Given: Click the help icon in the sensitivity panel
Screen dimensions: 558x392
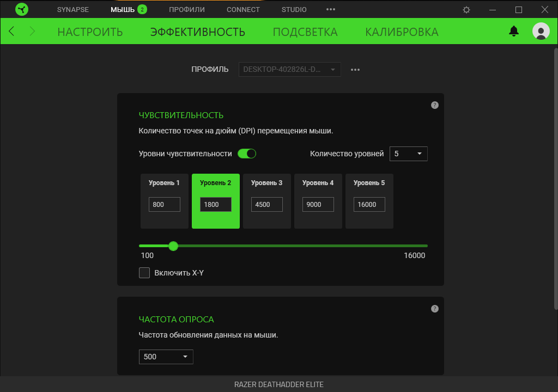Looking at the screenshot, I should pyautogui.click(x=434, y=105).
